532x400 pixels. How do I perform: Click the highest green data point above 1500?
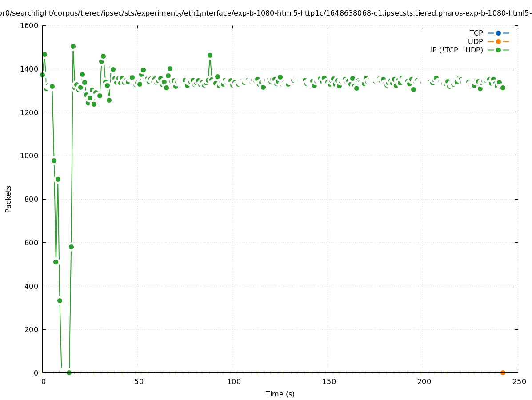[x=73, y=46]
